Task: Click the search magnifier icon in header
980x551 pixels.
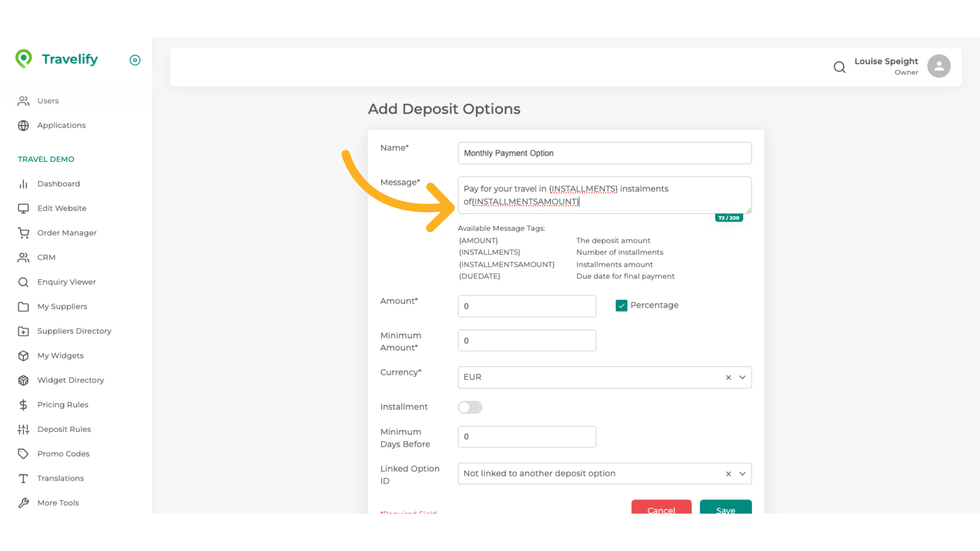Action: (x=839, y=67)
